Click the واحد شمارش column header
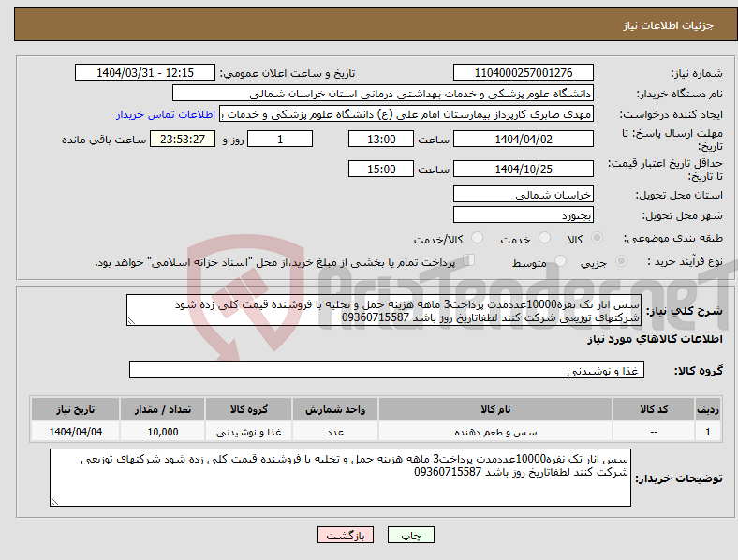 click(x=335, y=409)
